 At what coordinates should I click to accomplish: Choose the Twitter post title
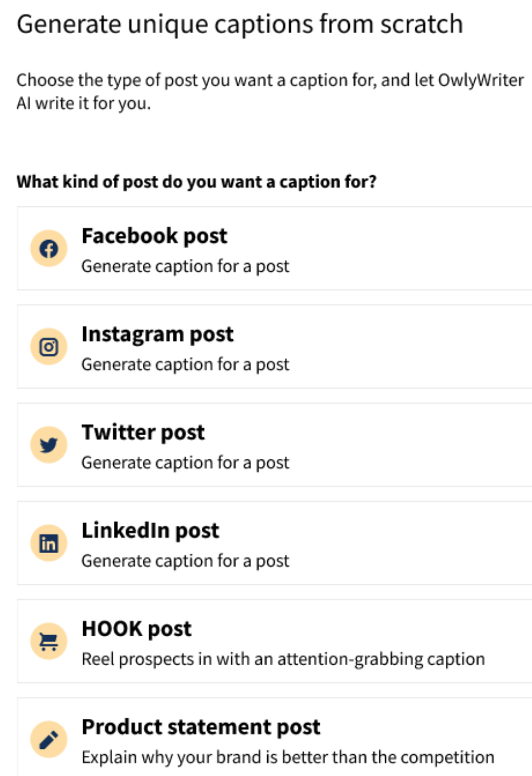click(143, 432)
